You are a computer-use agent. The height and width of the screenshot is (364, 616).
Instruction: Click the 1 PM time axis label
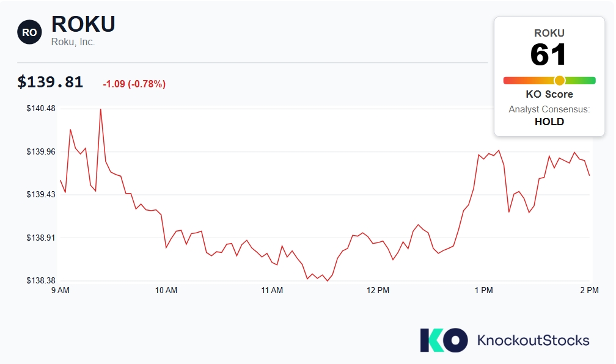(483, 290)
